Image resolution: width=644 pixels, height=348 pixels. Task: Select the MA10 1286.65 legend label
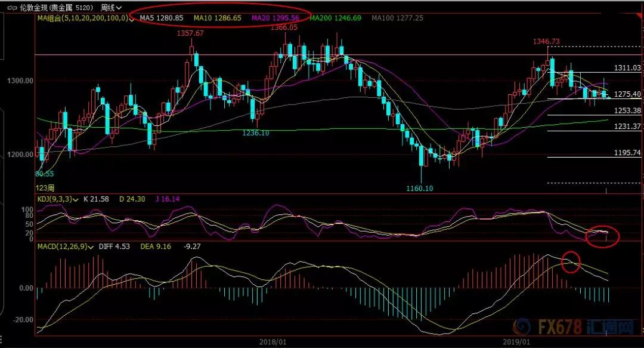pos(218,19)
